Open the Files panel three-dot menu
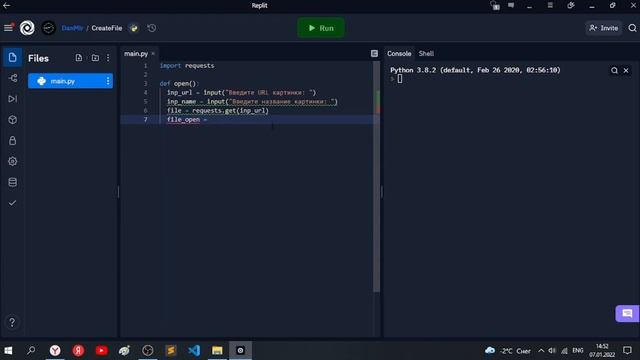Viewport: 640px width, 360px height. pyautogui.click(x=108, y=58)
